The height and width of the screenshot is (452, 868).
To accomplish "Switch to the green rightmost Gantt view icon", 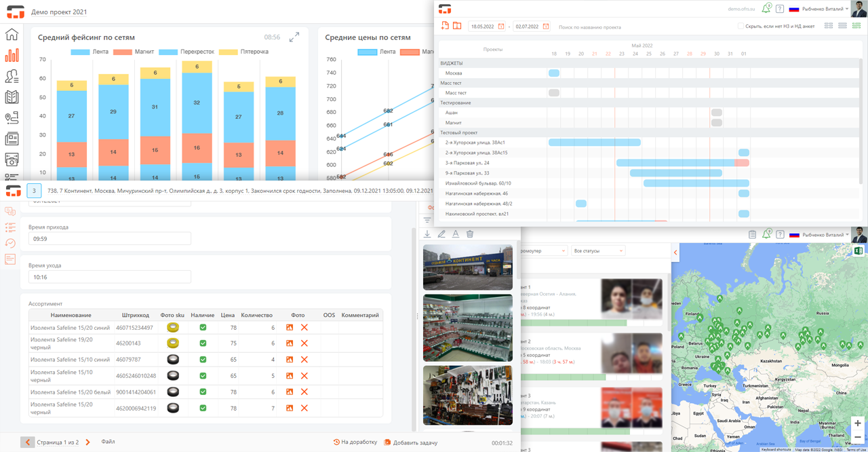I will pos(857,26).
